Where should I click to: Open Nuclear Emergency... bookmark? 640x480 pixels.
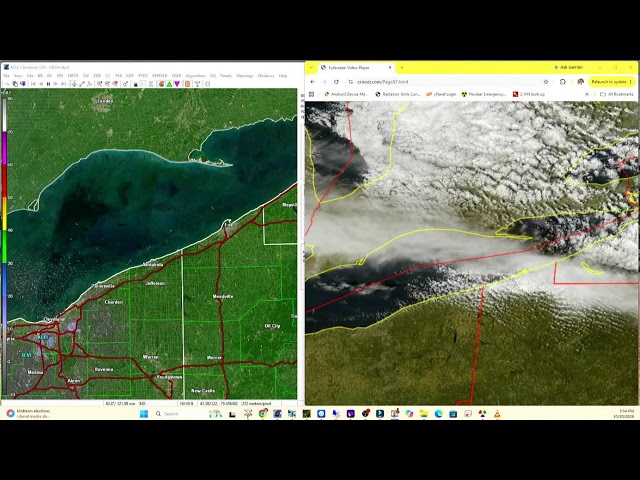coord(484,94)
